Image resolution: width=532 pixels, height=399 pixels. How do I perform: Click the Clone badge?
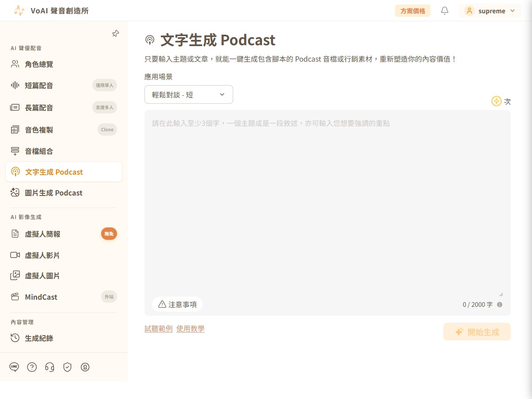[x=107, y=129]
